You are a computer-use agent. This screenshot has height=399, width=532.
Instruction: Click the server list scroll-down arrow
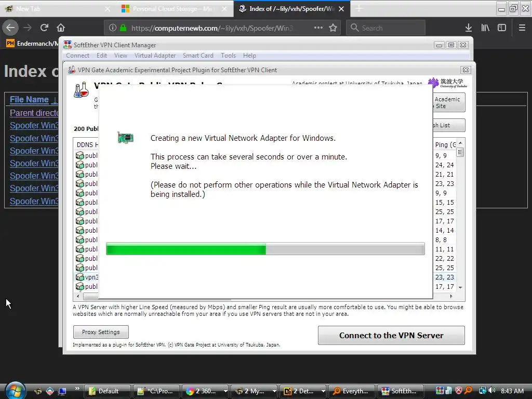tap(460, 287)
